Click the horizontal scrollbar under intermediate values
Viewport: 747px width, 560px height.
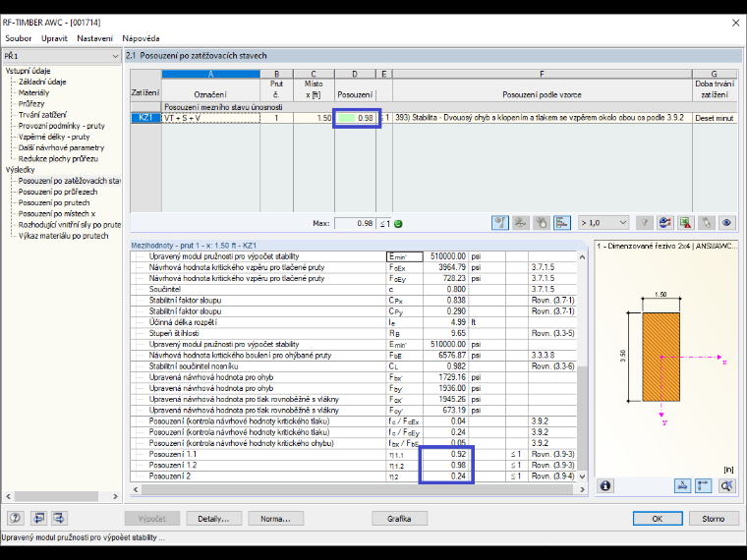[x=359, y=489]
